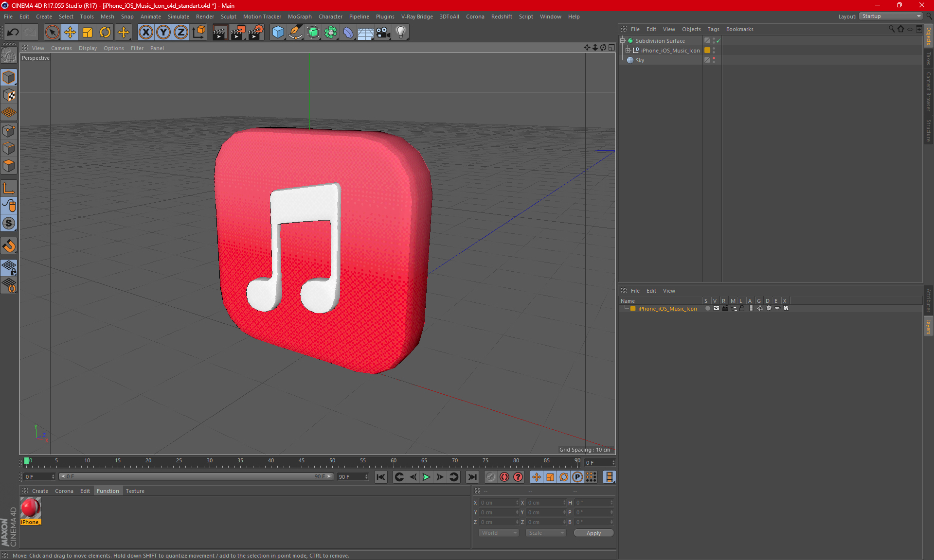Switch to Points mode
The image size is (934, 560).
[x=9, y=130]
